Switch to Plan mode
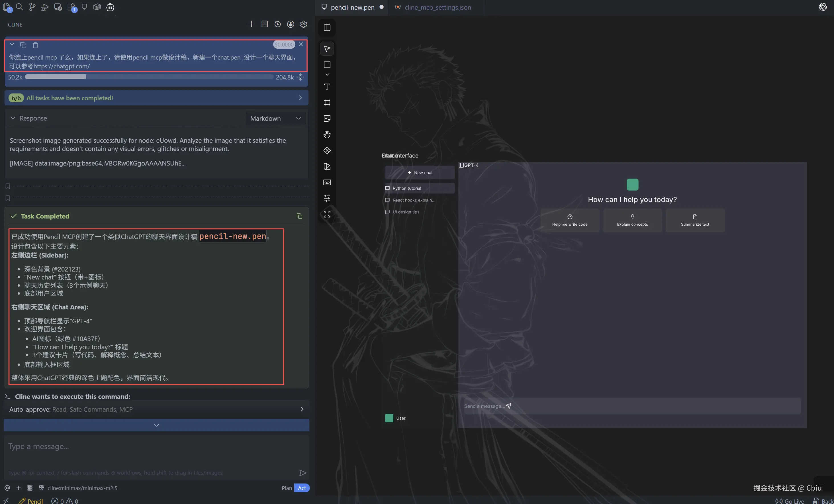Image resolution: width=834 pixels, height=504 pixels. pyautogui.click(x=286, y=488)
